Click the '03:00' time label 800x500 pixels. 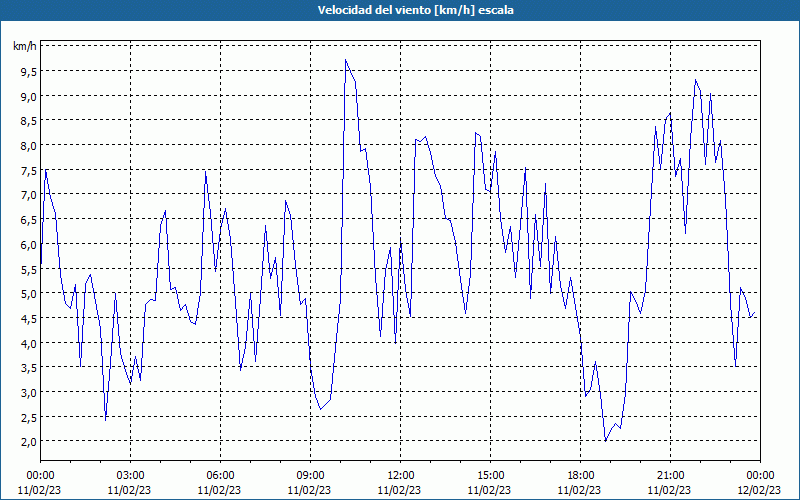click(x=130, y=476)
